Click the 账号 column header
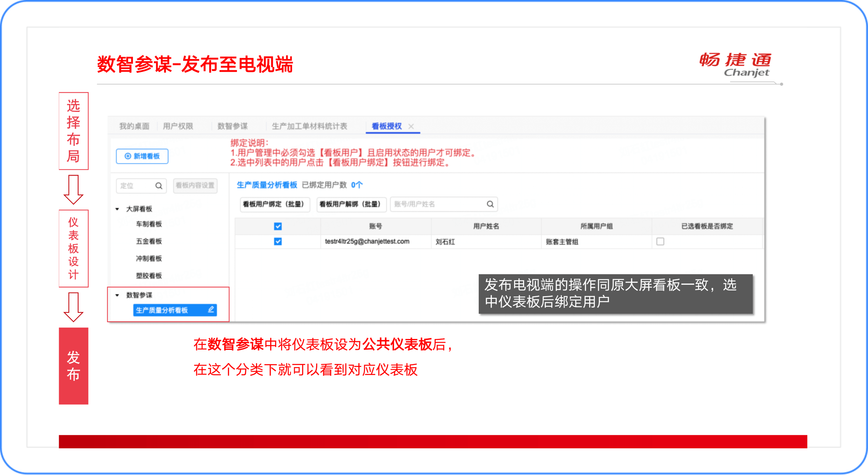This screenshot has height=475, width=868. 375,226
